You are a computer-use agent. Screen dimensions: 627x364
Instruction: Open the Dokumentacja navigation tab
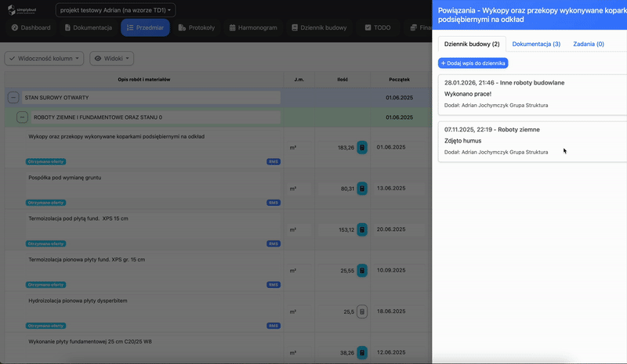(x=89, y=27)
